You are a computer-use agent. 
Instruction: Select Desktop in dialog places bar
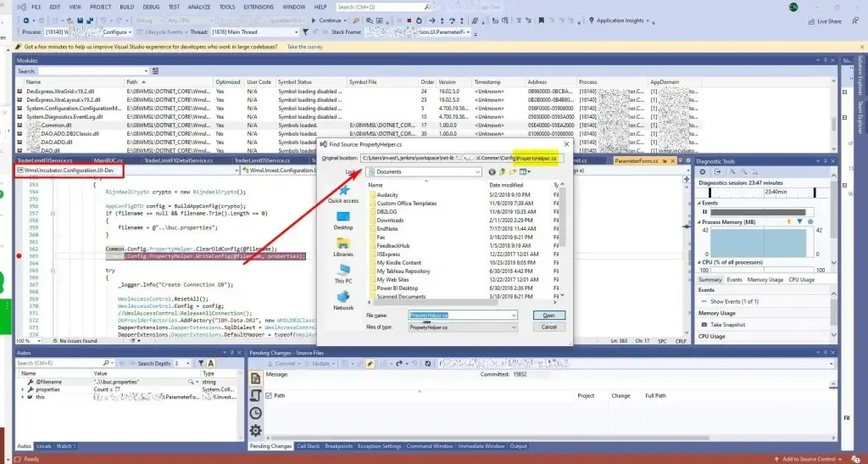coord(343,221)
